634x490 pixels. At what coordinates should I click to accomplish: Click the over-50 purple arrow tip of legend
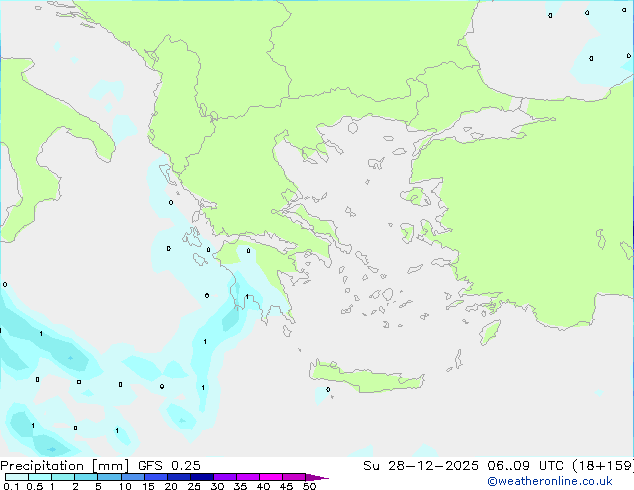coord(317,477)
